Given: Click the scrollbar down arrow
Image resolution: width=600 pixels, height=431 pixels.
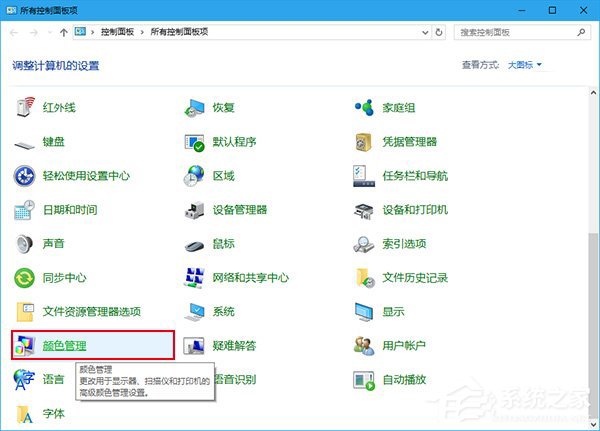Looking at the screenshot, I should pyautogui.click(x=593, y=424).
